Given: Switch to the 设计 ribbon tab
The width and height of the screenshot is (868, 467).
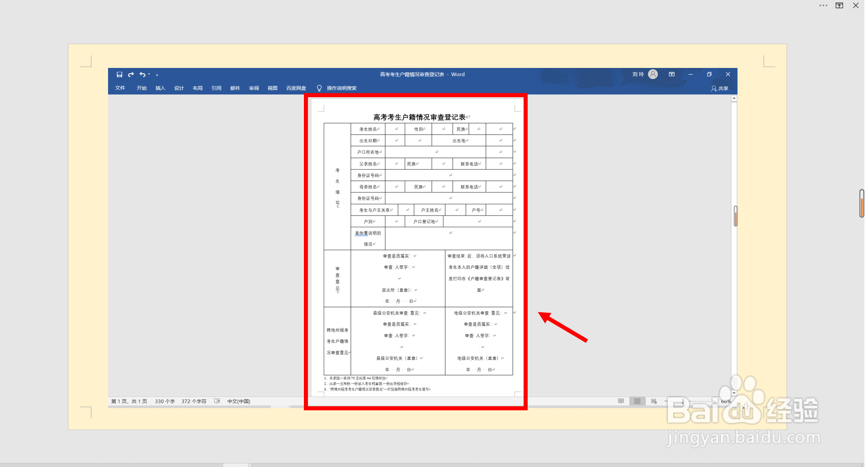Looking at the screenshot, I should [179, 88].
